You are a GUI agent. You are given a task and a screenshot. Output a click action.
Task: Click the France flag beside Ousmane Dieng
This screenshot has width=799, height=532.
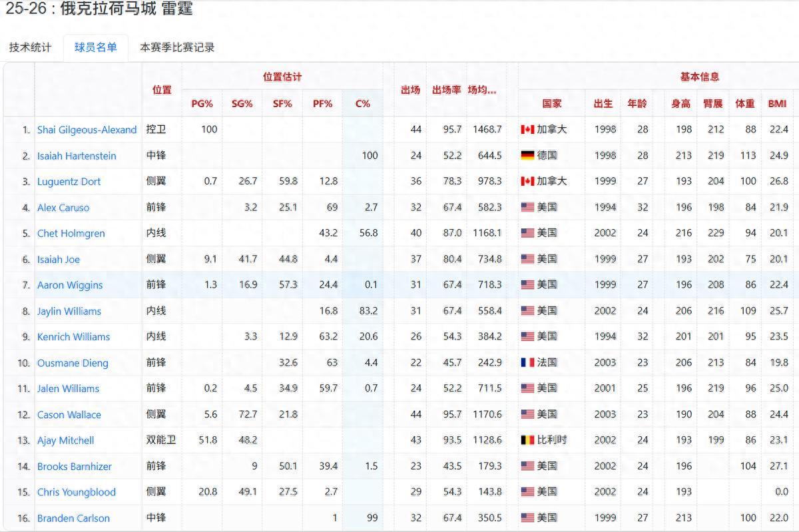[527, 363]
